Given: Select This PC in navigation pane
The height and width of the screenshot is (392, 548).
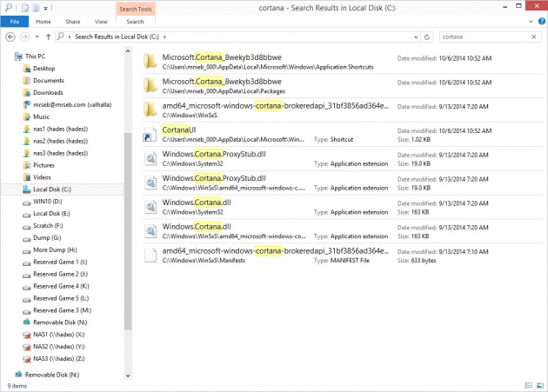Looking at the screenshot, I should 35,56.
